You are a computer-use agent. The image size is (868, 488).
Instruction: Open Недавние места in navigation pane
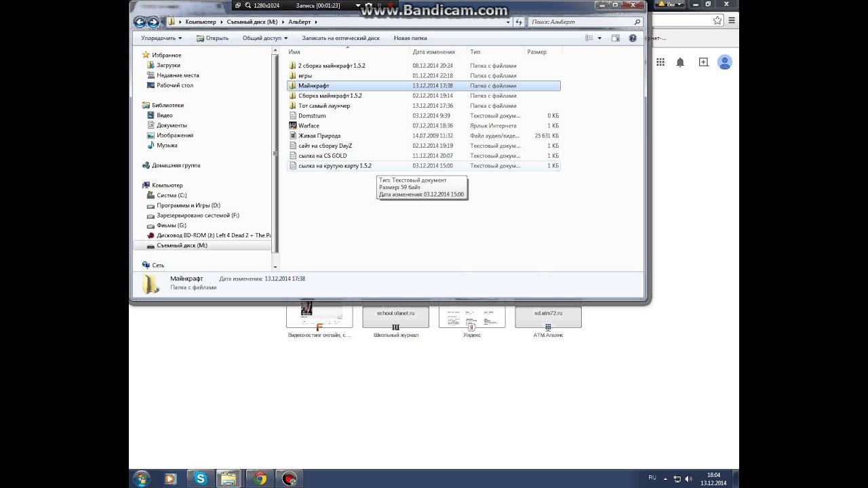(178, 75)
